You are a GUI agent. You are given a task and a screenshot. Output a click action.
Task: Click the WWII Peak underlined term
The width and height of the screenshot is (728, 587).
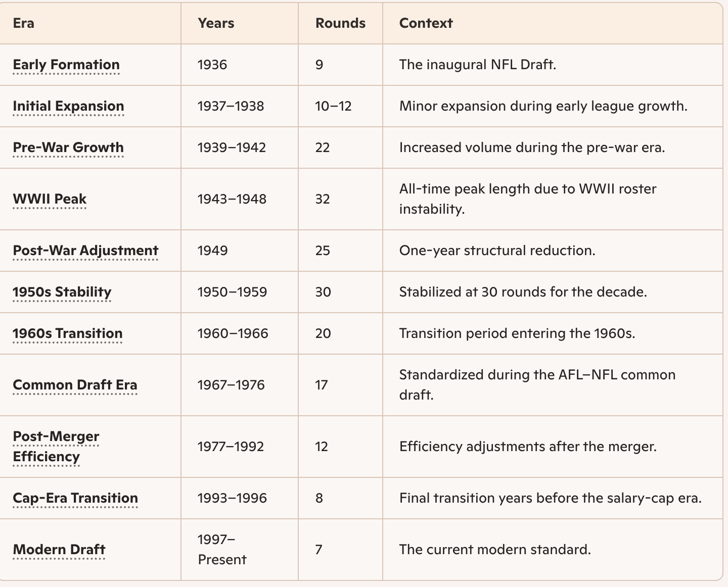coord(50,199)
